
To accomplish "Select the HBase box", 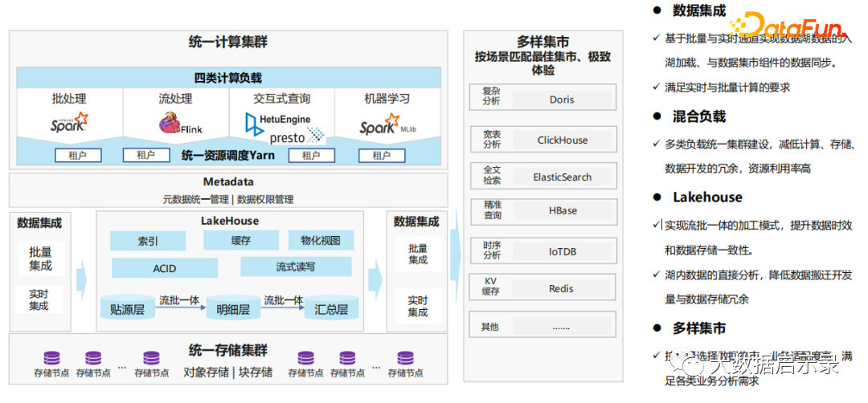I will (x=561, y=210).
